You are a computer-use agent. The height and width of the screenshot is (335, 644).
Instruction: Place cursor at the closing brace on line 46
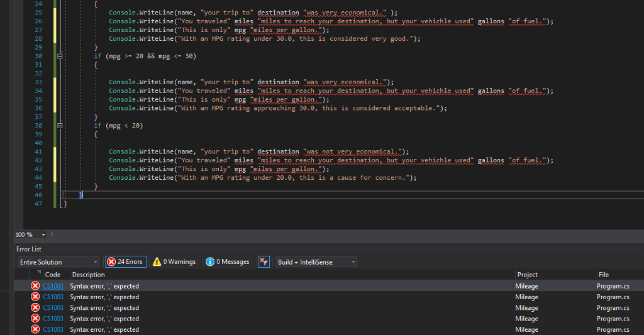tap(80, 195)
